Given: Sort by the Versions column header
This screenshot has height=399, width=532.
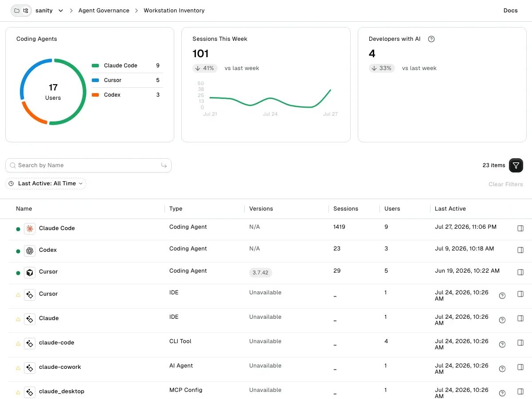Looking at the screenshot, I should tap(261, 209).
